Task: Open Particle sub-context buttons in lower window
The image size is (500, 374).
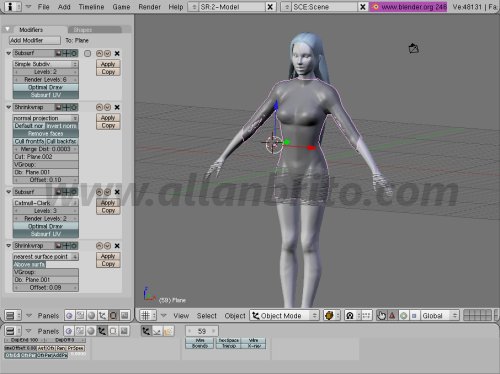Action: (x=168, y=331)
